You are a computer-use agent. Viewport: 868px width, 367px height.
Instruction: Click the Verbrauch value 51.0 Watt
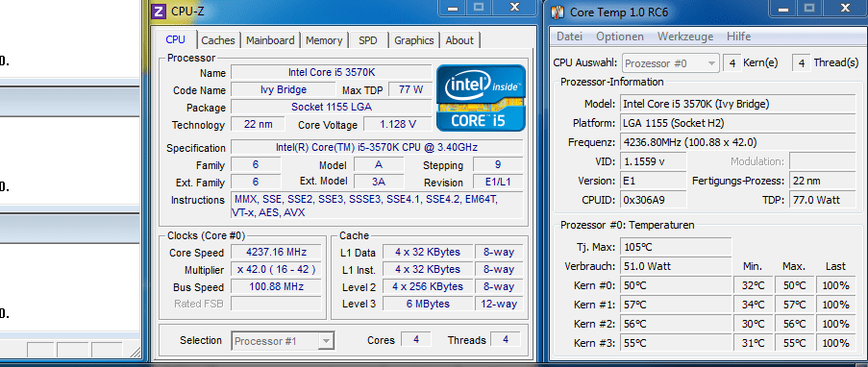[x=676, y=266]
